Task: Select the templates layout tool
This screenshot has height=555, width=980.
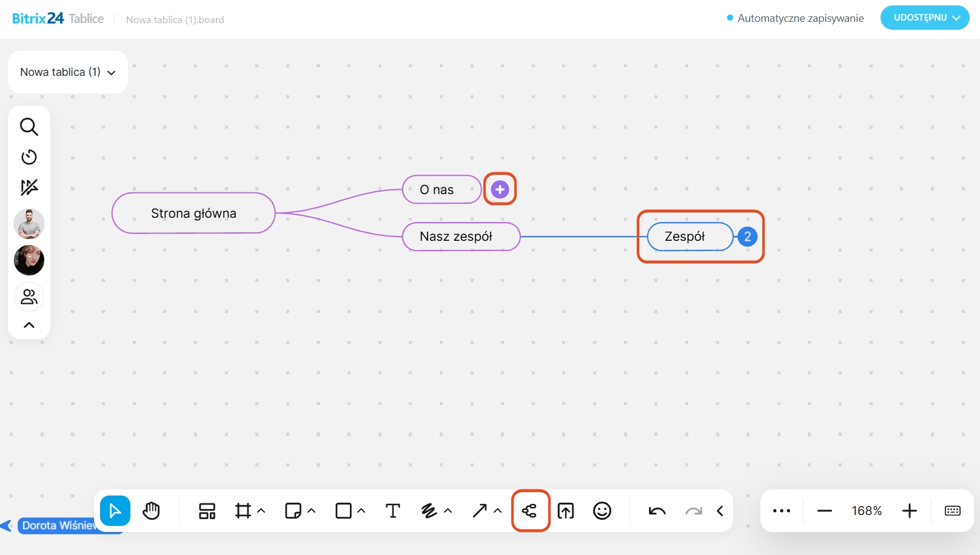Action: click(207, 511)
